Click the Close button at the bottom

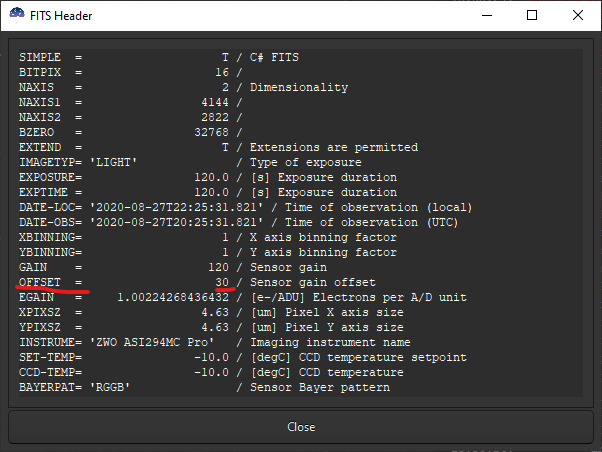pos(300,427)
